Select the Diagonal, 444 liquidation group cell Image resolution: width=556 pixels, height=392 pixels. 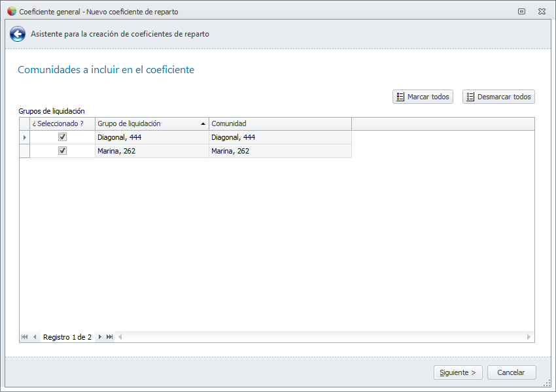click(x=152, y=137)
